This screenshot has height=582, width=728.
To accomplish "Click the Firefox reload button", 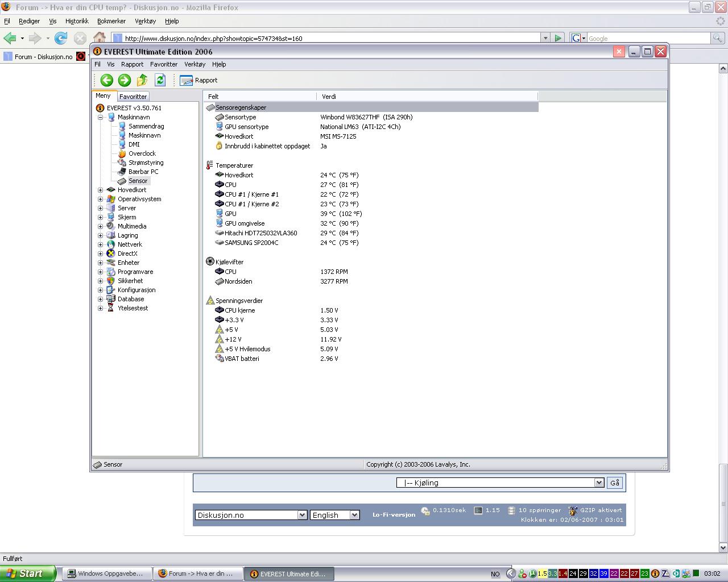I will tap(61, 38).
